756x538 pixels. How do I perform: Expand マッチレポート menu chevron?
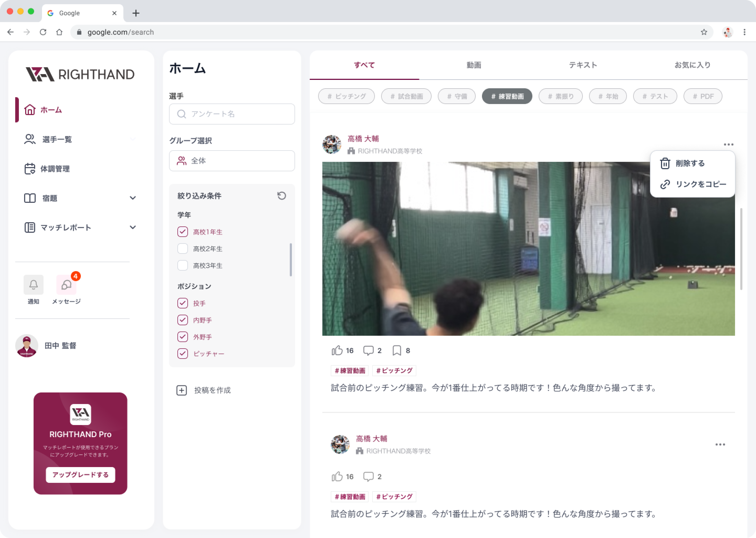coord(133,228)
